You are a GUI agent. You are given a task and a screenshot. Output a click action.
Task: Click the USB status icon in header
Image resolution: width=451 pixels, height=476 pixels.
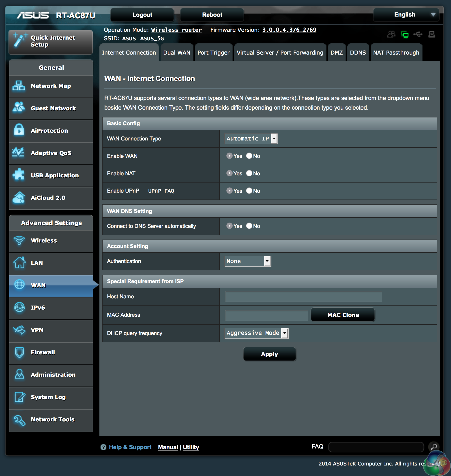tap(418, 34)
